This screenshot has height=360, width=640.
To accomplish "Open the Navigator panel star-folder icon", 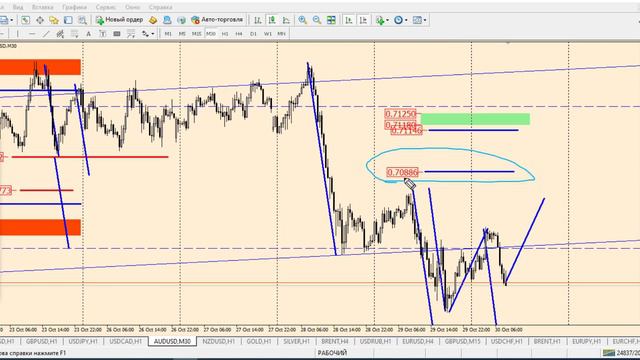I will coord(54,20).
